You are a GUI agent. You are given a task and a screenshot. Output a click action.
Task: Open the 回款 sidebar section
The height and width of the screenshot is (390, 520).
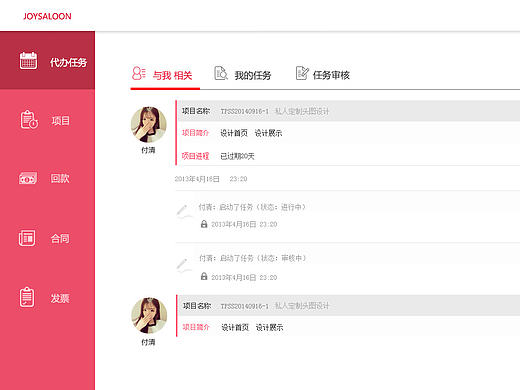60,178
